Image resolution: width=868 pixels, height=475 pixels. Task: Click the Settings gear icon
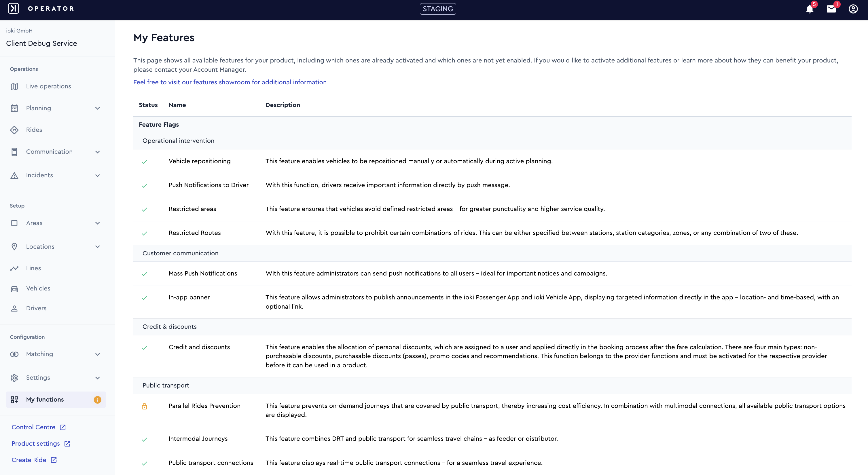coord(14,378)
